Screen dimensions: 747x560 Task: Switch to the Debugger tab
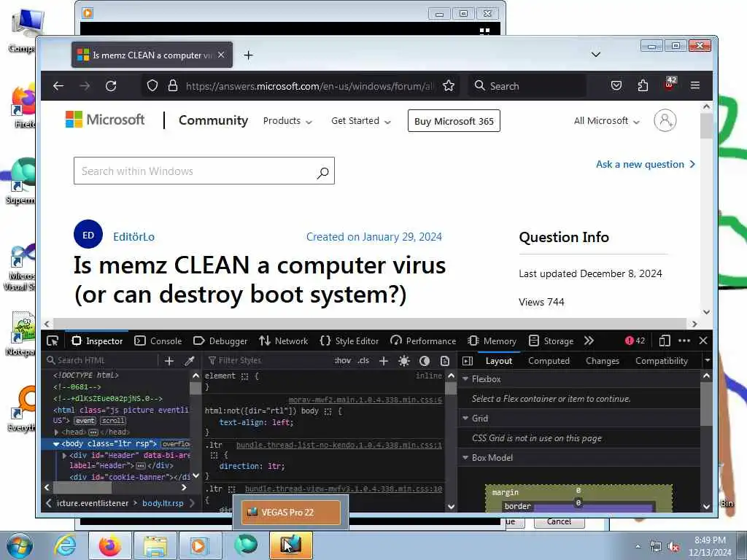tap(220, 341)
